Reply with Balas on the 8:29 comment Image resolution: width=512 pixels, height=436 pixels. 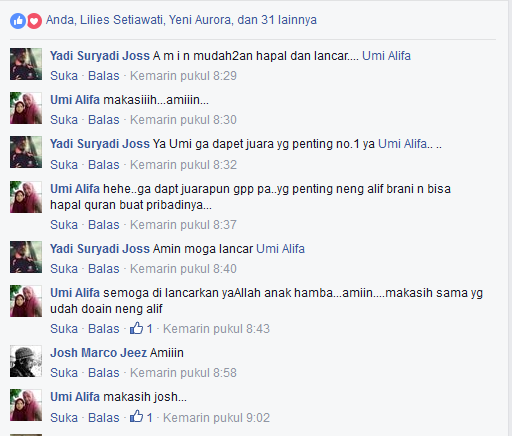click(x=104, y=76)
